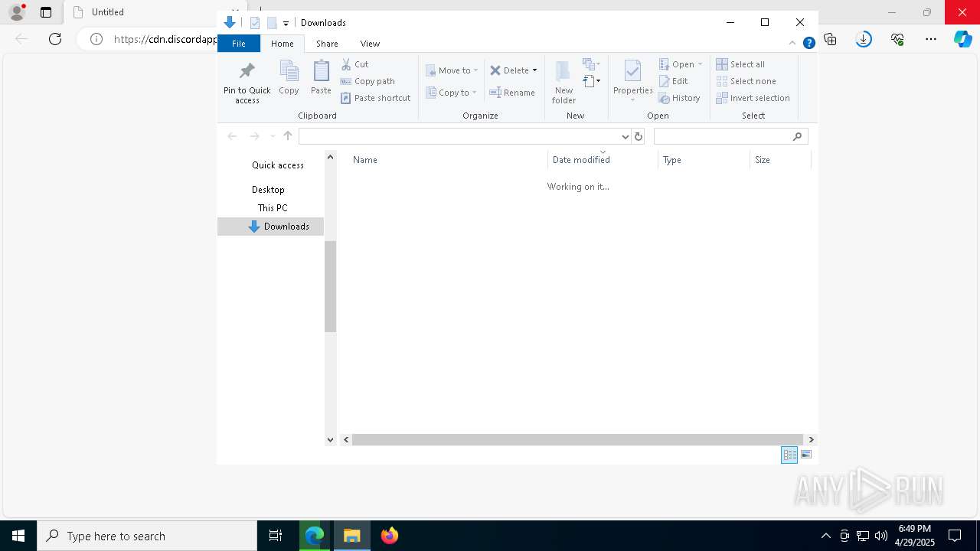The width and height of the screenshot is (980, 551).
Task: Click the horizontal scrollbar left arrow
Action: click(x=346, y=439)
